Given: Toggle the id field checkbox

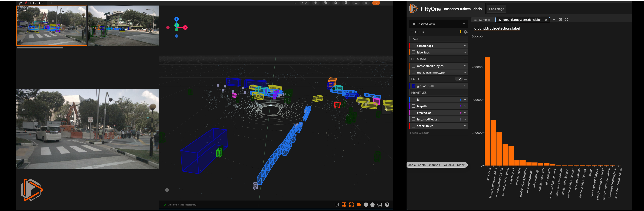Looking at the screenshot, I should click(x=413, y=100).
